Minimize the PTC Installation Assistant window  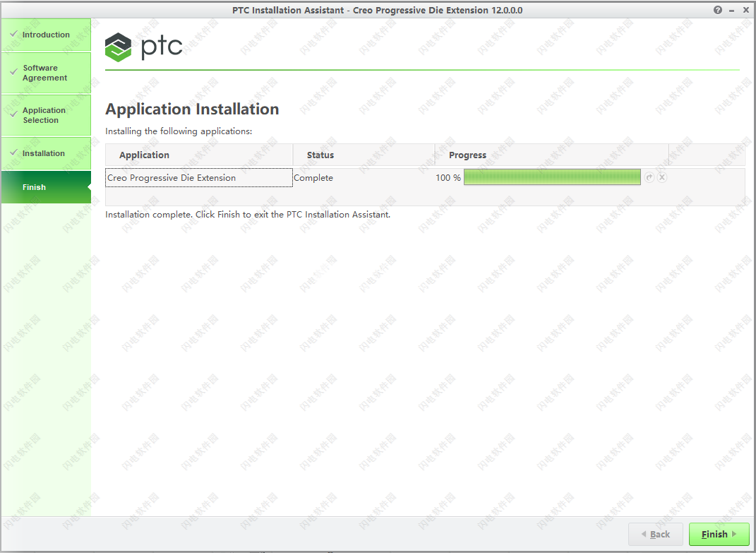click(731, 10)
